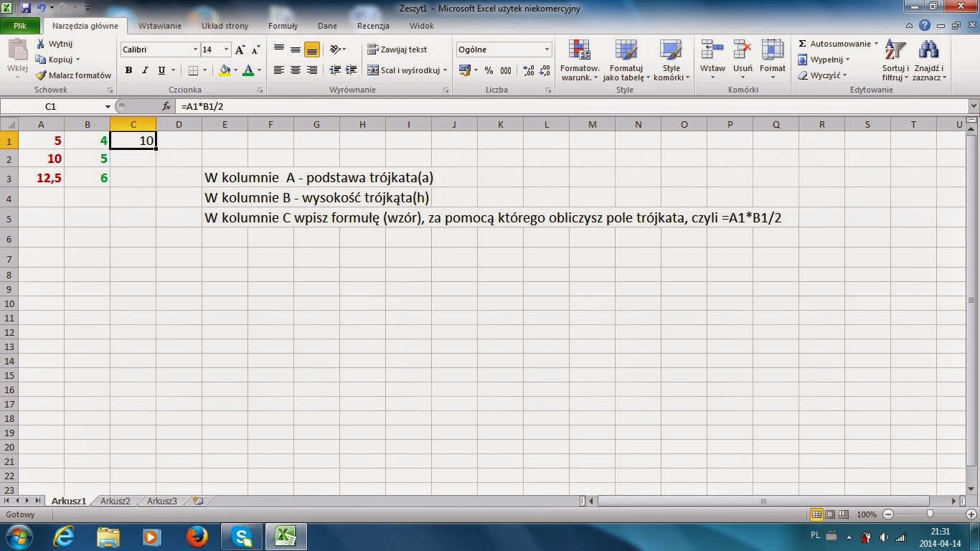Click the Windows Start button
Viewport: 980px width, 551px height.
[18, 536]
